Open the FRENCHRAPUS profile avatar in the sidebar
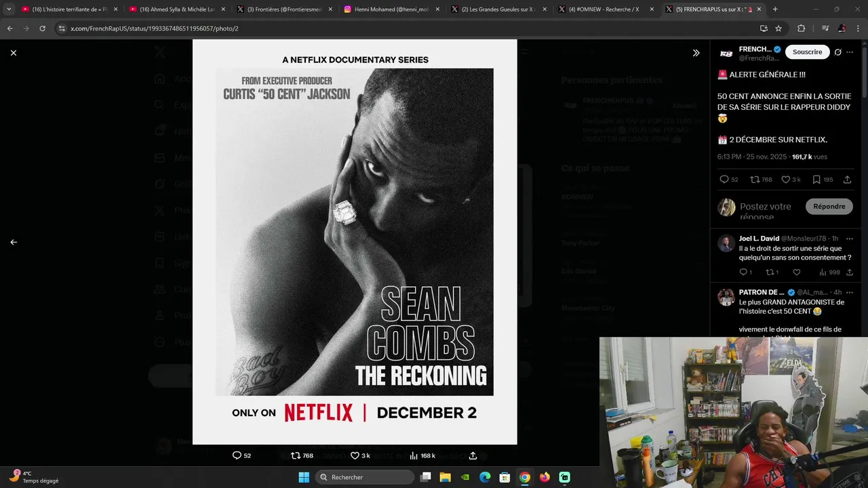This screenshot has width=868, height=488. (x=726, y=54)
